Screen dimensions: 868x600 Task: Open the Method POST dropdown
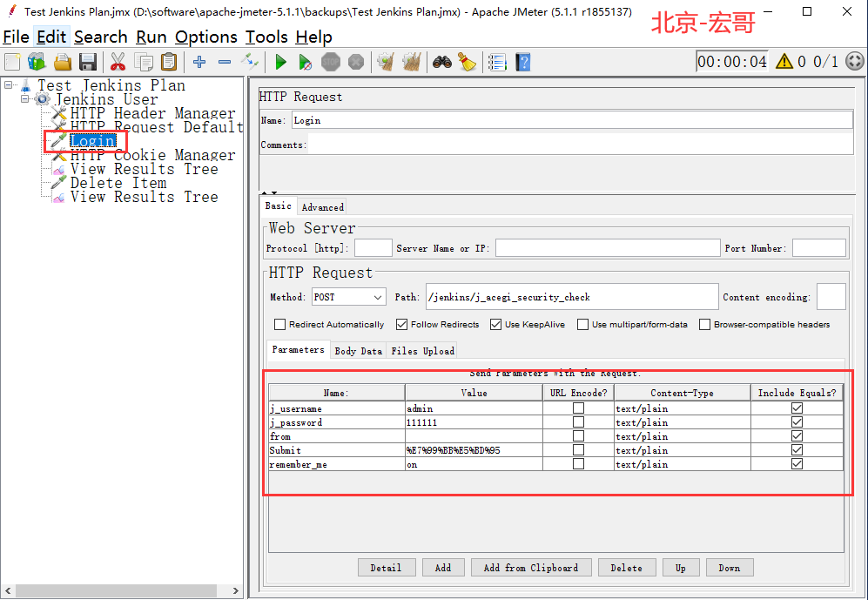[349, 297]
